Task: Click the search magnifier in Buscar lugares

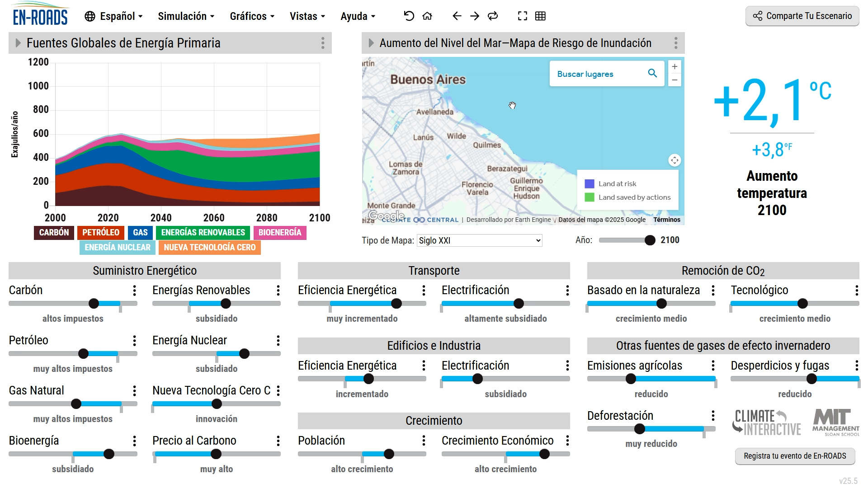Action: pyautogui.click(x=652, y=73)
